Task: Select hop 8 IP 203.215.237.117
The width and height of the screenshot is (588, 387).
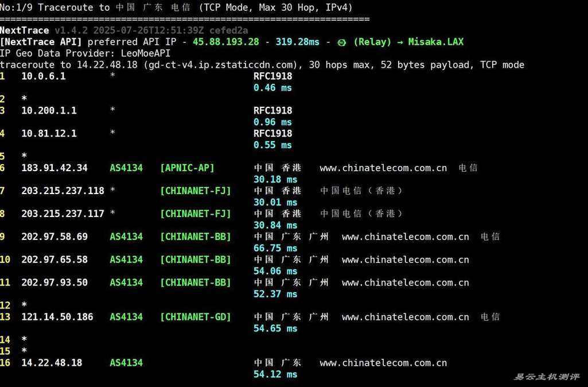Action: click(x=63, y=214)
